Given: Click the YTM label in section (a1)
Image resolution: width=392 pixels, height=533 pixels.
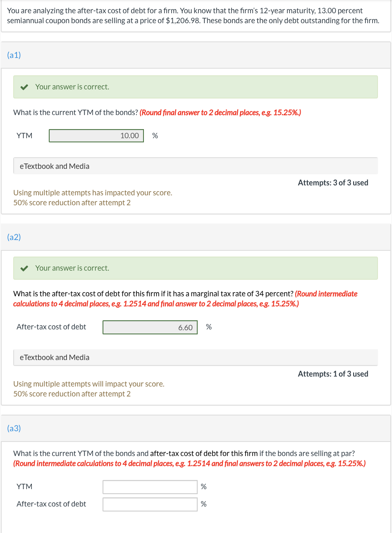Looking at the screenshot, I should tap(24, 135).
